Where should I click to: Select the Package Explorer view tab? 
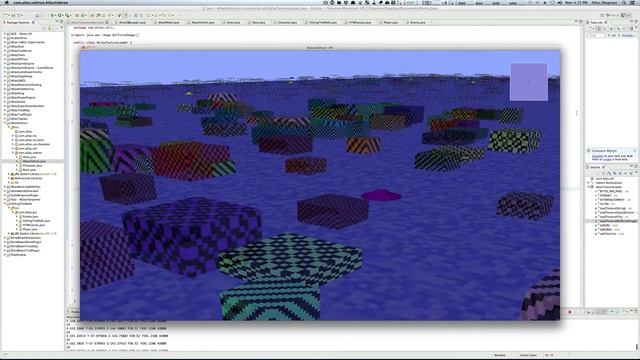coord(18,22)
